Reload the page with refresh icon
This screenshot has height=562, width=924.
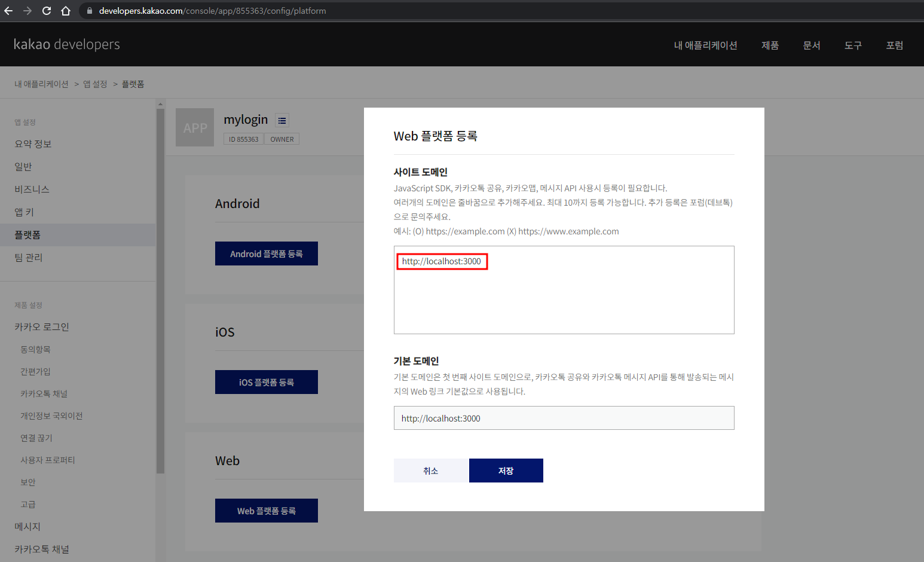tap(47, 11)
